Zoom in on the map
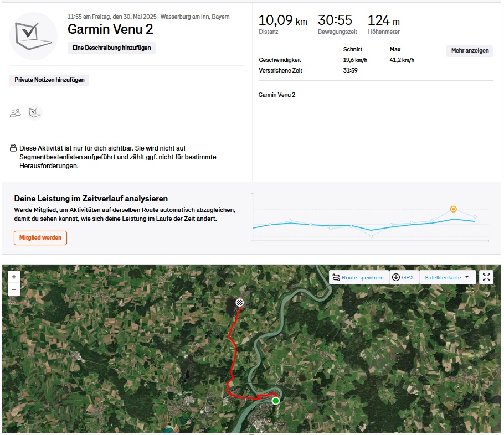This screenshot has height=435, width=504. point(14,276)
